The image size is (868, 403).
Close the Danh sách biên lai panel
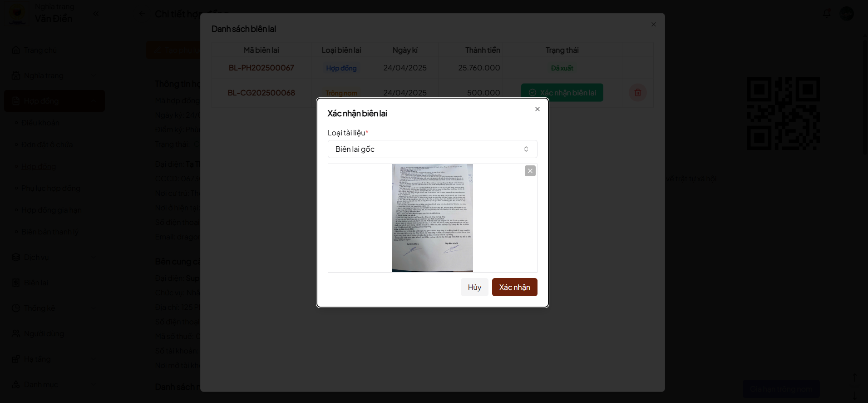[x=653, y=25]
